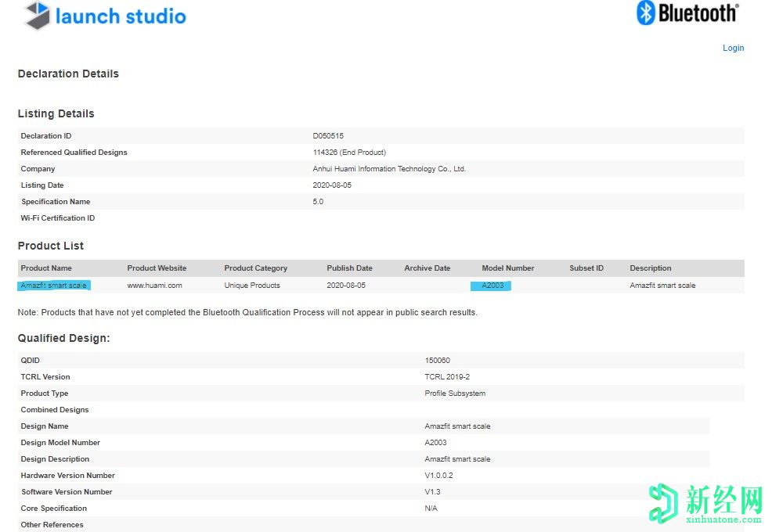
Task: Click the highlighted A2003 model number
Action: [x=491, y=286]
